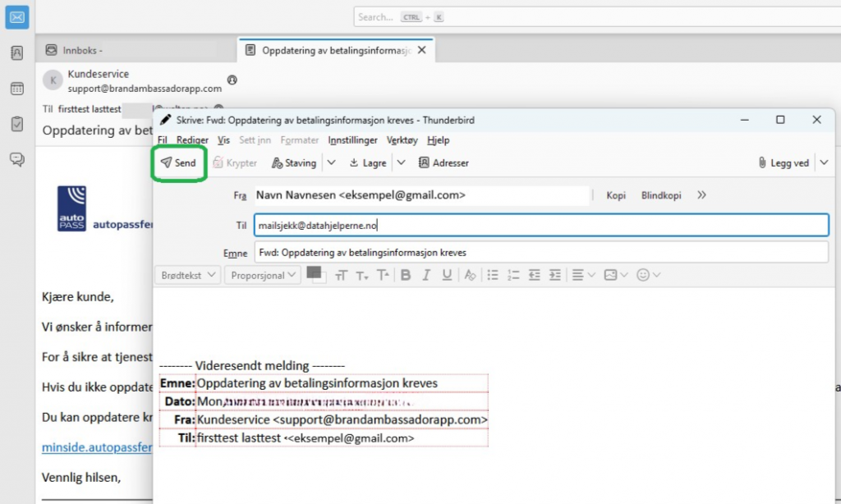Outdent text icon

pyautogui.click(x=534, y=275)
